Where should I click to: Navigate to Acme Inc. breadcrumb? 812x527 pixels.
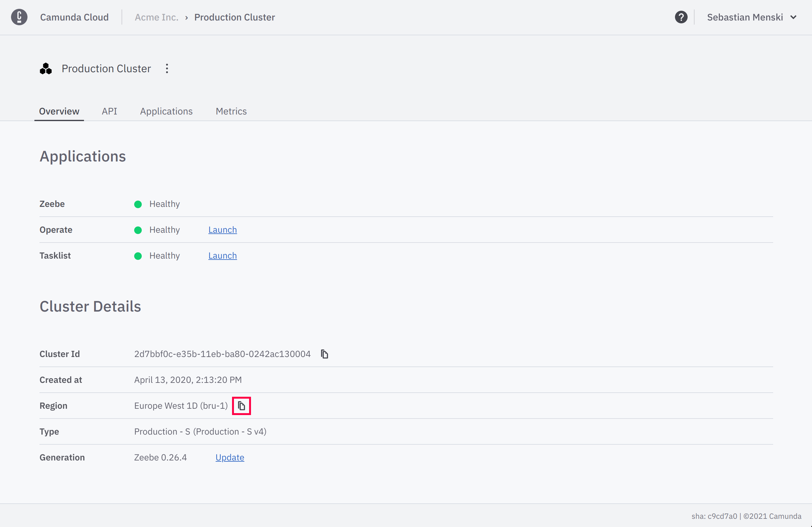[157, 17]
